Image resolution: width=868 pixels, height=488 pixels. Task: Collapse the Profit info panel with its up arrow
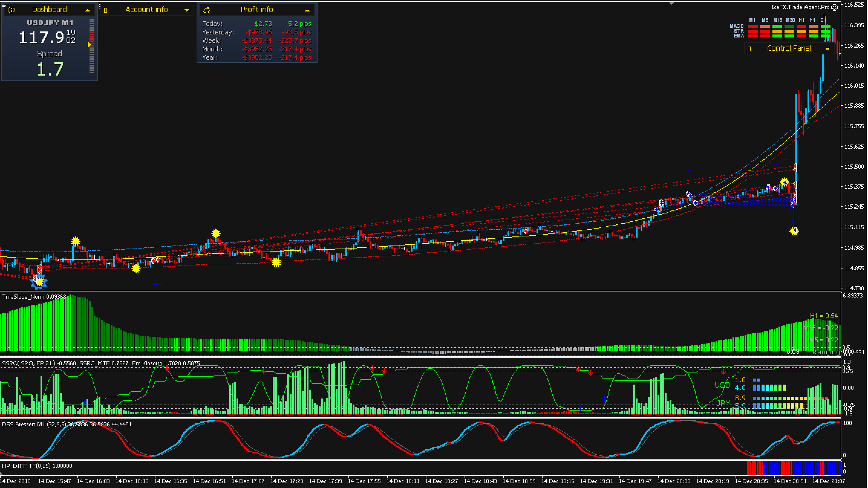click(307, 11)
